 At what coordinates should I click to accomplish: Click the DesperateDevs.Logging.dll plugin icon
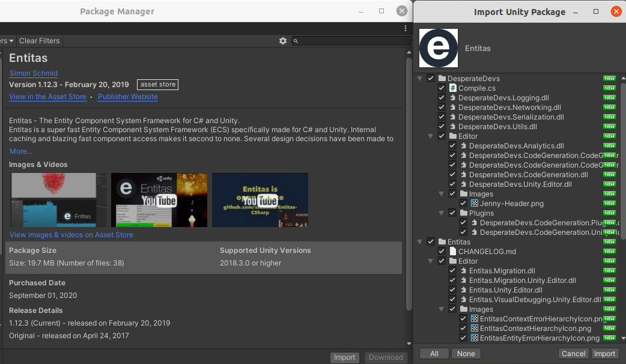(453, 97)
